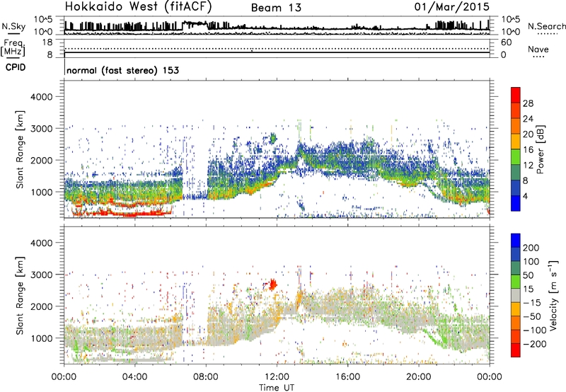Select the 'Beam 13' header label
Image resolution: width=566 pixels, height=392 pixels.
276,8
